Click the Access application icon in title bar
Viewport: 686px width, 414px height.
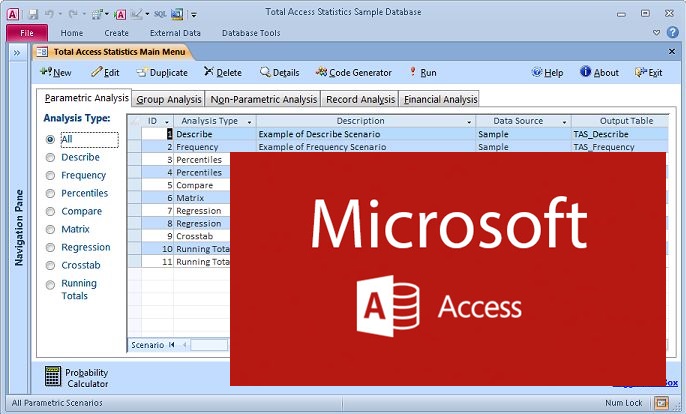coord(12,14)
